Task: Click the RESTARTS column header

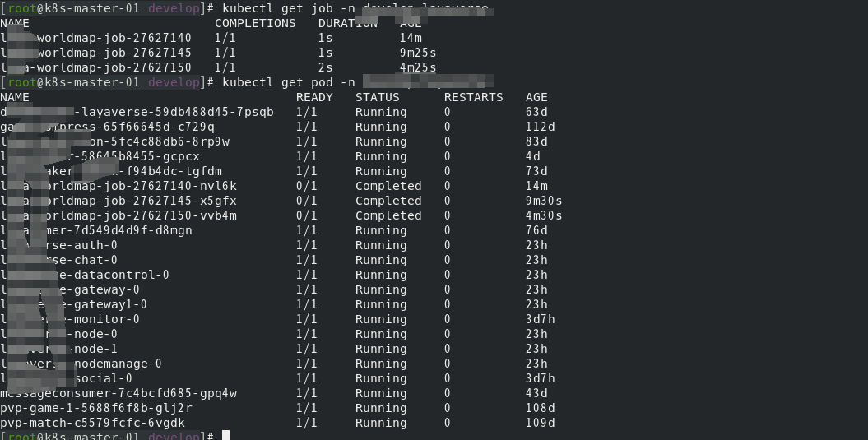Action: click(473, 97)
